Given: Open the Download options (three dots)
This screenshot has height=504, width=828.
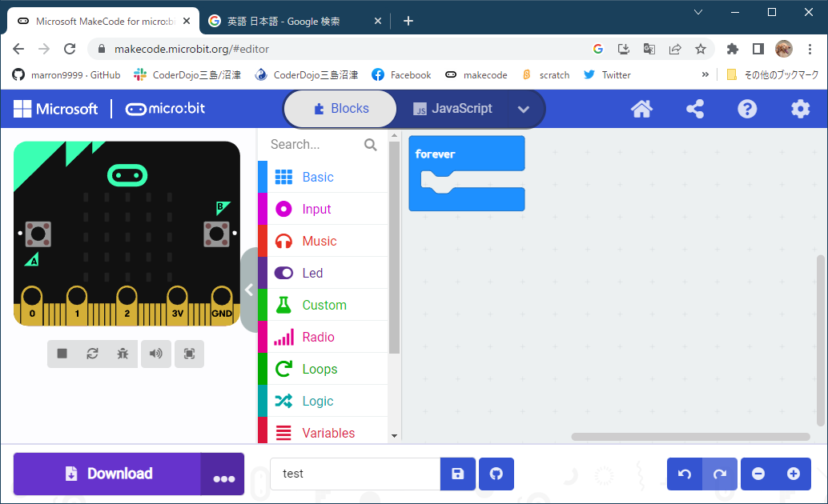Looking at the screenshot, I should 222,474.
